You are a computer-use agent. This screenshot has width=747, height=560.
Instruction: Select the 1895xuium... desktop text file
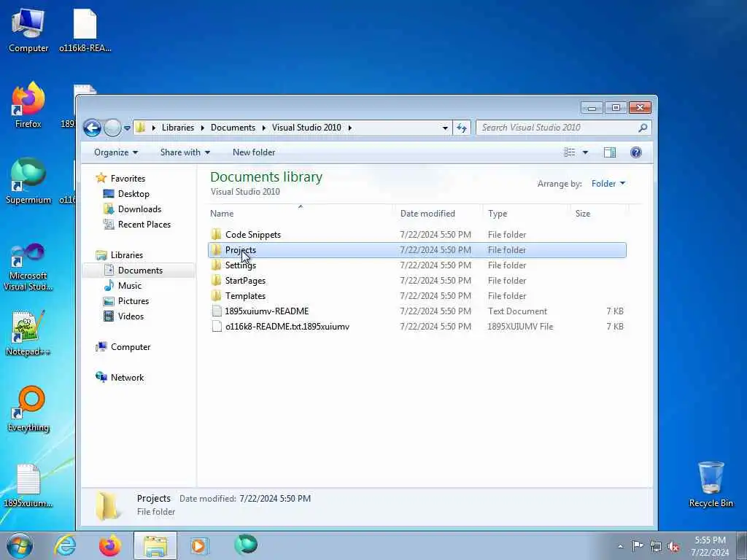[x=28, y=486]
